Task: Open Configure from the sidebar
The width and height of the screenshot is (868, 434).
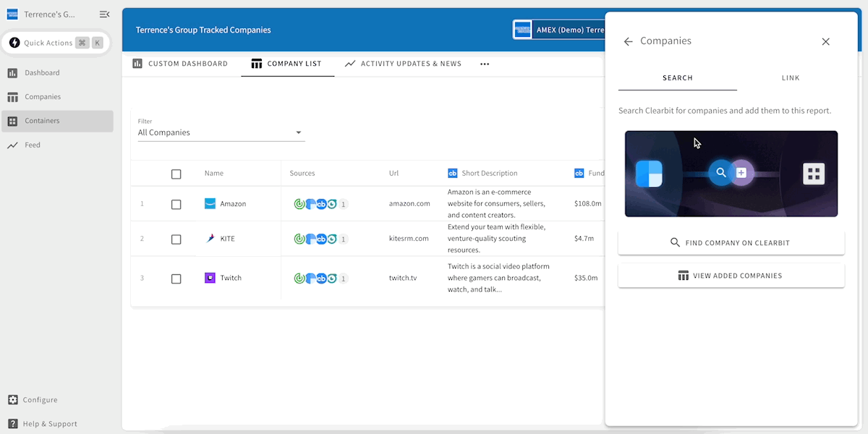Action: [40, 400]
